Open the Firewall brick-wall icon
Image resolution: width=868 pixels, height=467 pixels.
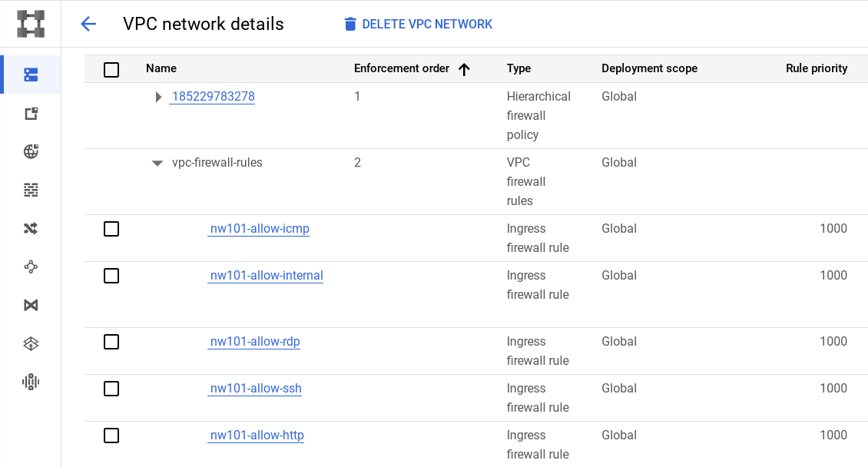[x=30, y=190]
